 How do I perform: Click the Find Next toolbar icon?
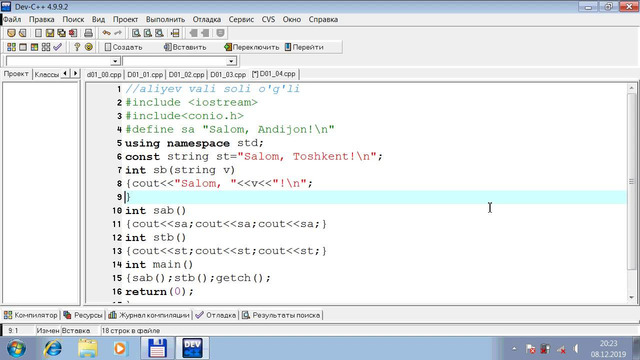(160, 33)
